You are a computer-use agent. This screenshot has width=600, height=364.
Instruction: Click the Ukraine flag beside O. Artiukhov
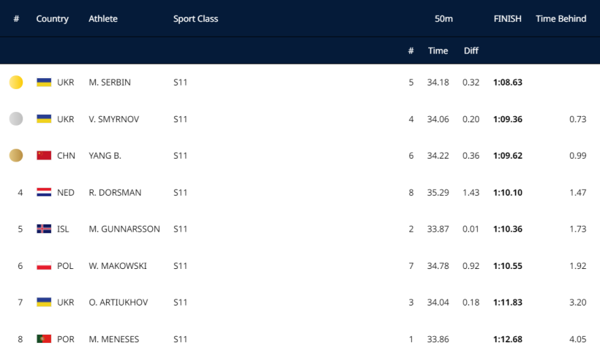tap(44, 303)
